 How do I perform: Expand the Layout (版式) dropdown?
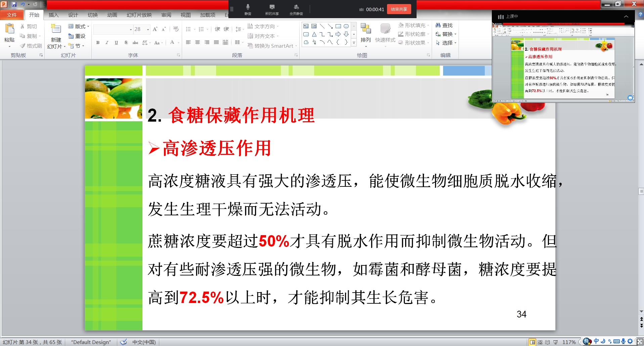[79, 26]
